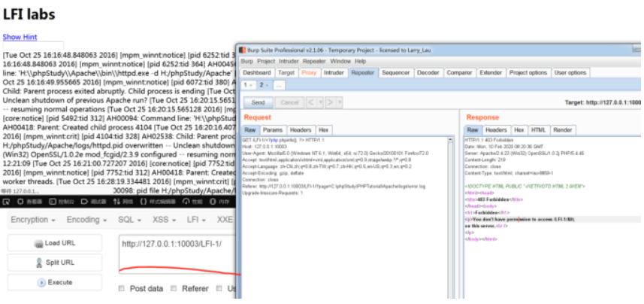Switch to the Dashboard tab

point(257,73)
